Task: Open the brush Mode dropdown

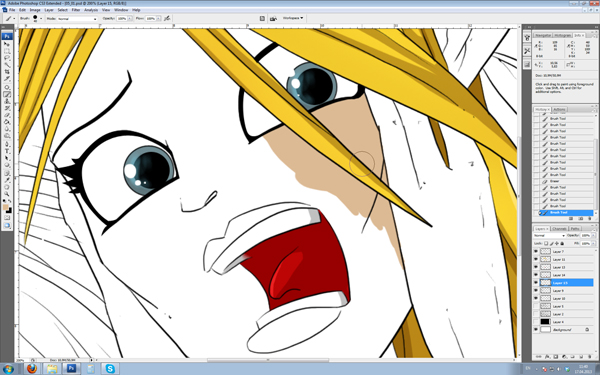Action: [77, 18]
